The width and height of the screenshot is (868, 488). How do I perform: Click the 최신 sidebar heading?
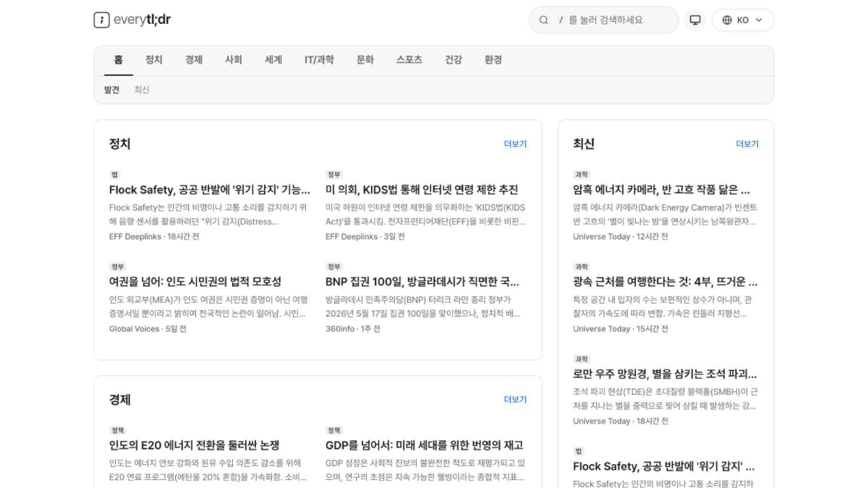584,144
